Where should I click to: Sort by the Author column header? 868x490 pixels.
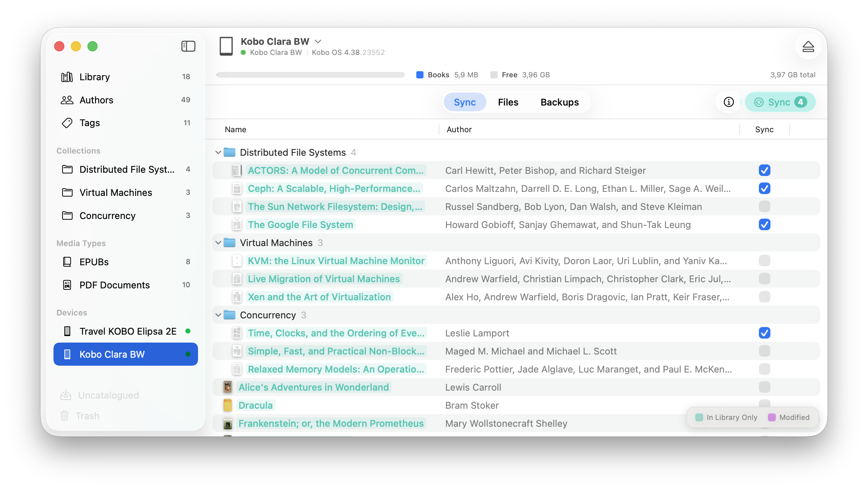(x=459, y=129)
